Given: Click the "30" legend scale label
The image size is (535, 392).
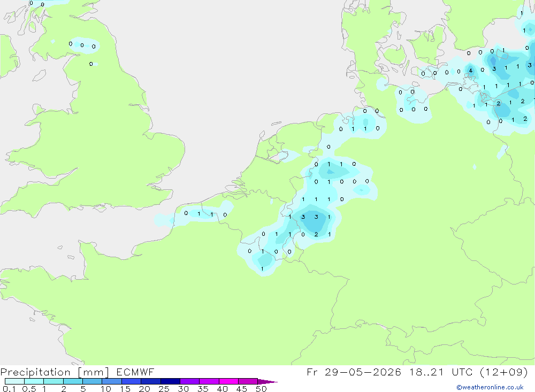Looking at the screenshot, I should [183, 389].
